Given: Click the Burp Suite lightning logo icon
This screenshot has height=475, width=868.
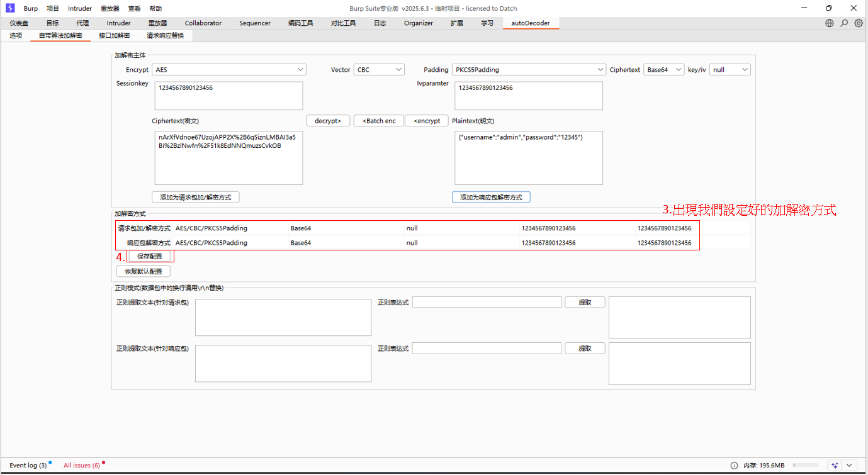Looking at the screenshot, I should (x=10, y=8).
